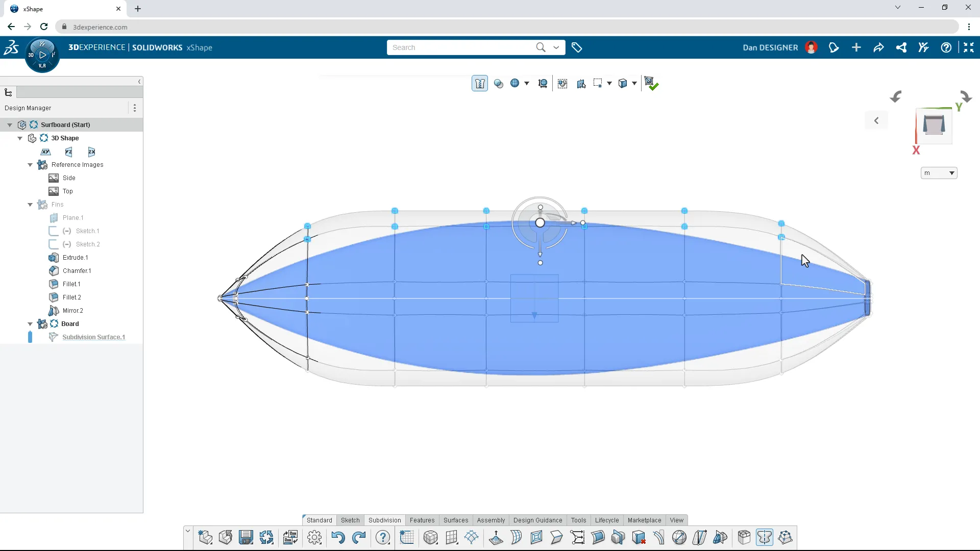Click the Undo arrow in bottom toolbar
The image size is (980, 551).
[x=337, y=537]
